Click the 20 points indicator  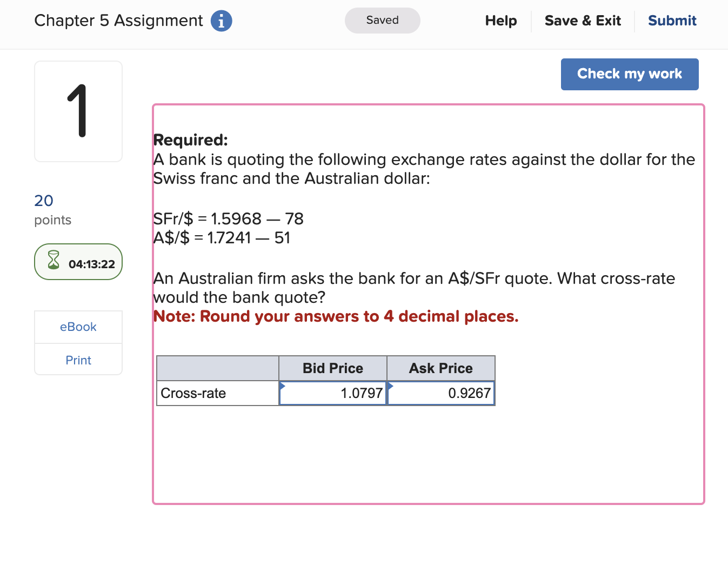tap(43, 201)
